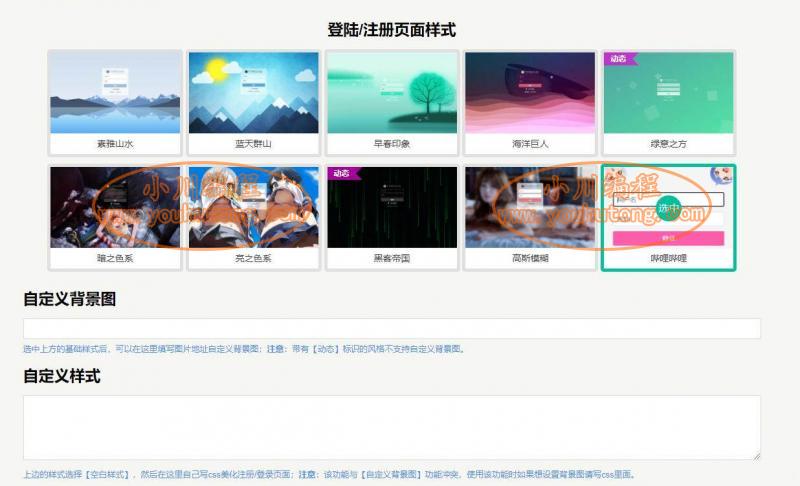Select the 海洋巨人 style thumbnail
This screenshot has width=800, height=486.
[529, 94]
